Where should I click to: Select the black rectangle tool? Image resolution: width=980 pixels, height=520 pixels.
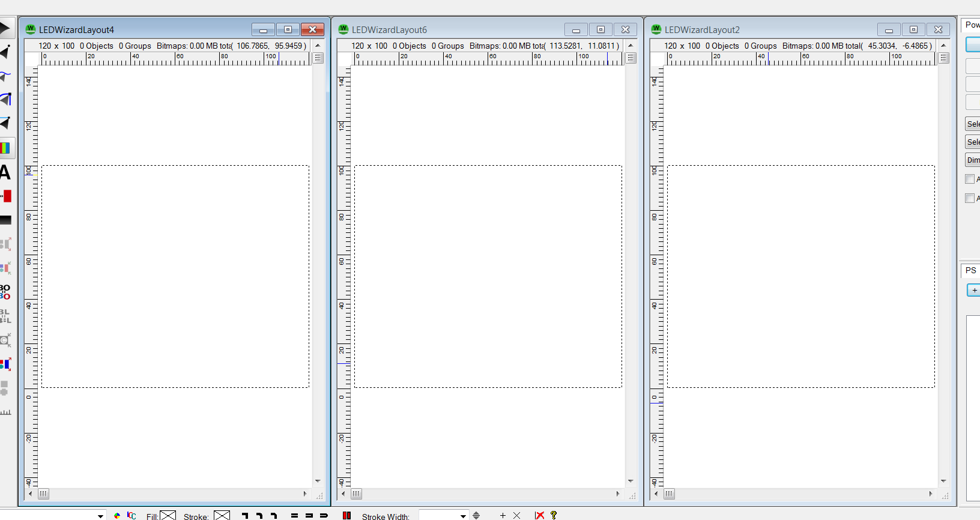[x=5, y=220]
